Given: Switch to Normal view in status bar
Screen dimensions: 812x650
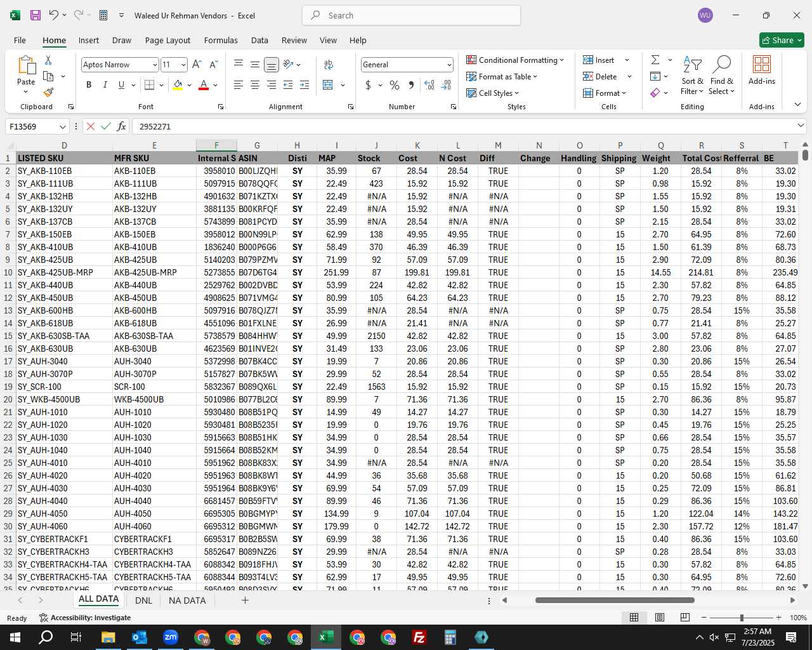Looking at the screenshot, I should (x=634, y=617).
